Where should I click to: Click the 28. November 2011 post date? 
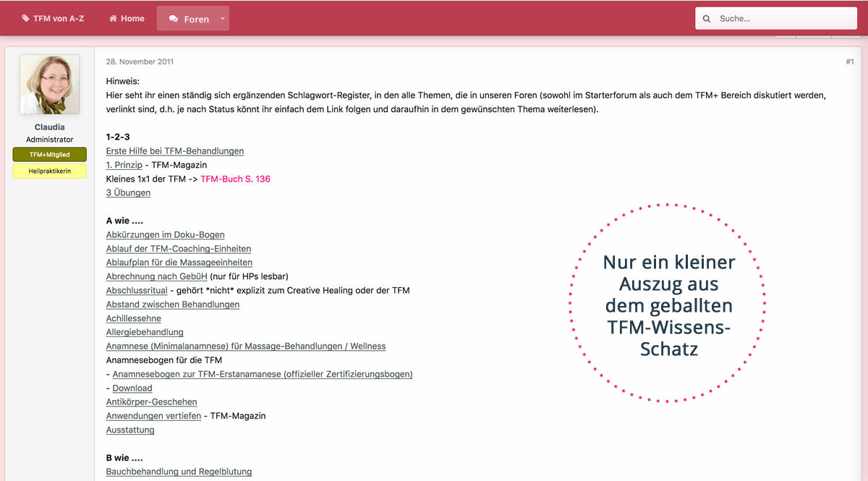coord(140,62)
